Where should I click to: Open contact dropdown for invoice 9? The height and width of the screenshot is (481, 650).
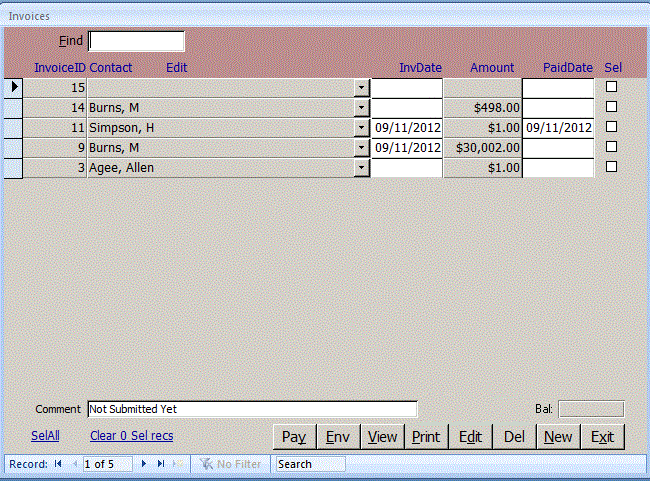click(x=361, y=148)
